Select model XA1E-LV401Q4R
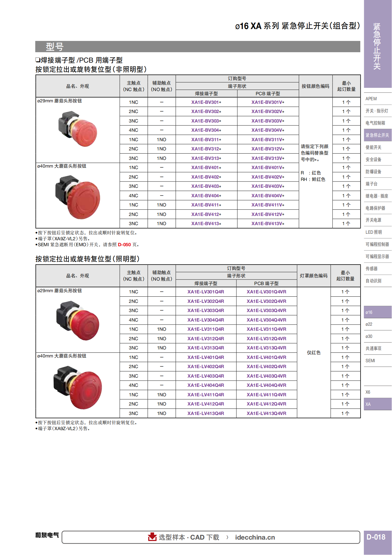Viewport: 392px width, 555px height. pos(206,357)
